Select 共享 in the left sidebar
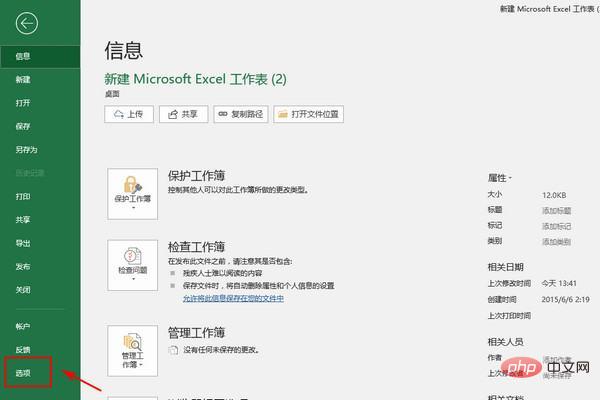This screenshot has height=400, width=600. [23, 220]
